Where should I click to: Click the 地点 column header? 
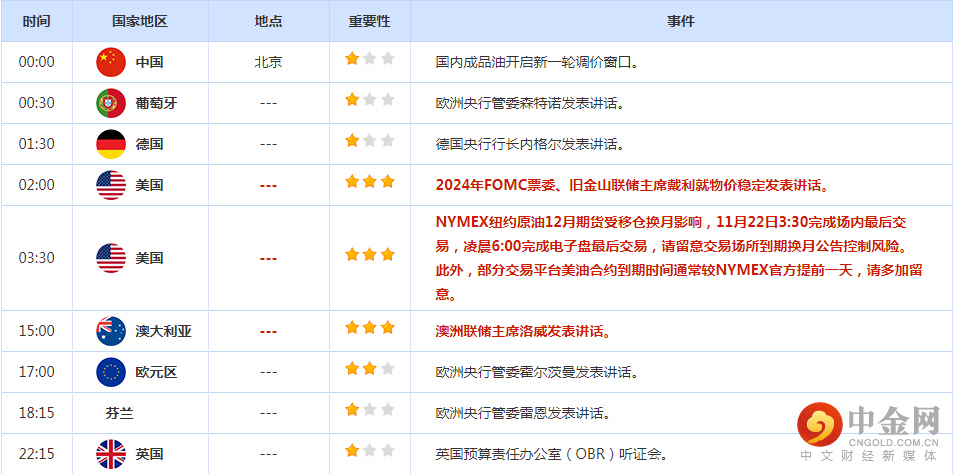[x=268, y=21]
